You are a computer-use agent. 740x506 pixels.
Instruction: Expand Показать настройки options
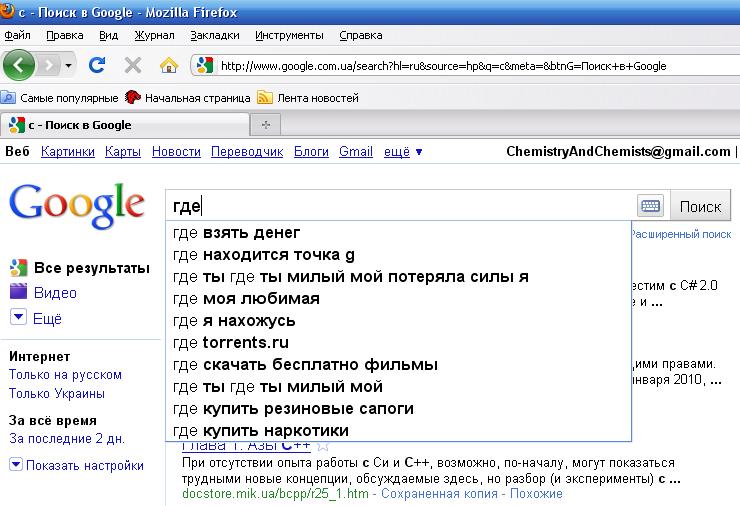coord(77,465)
